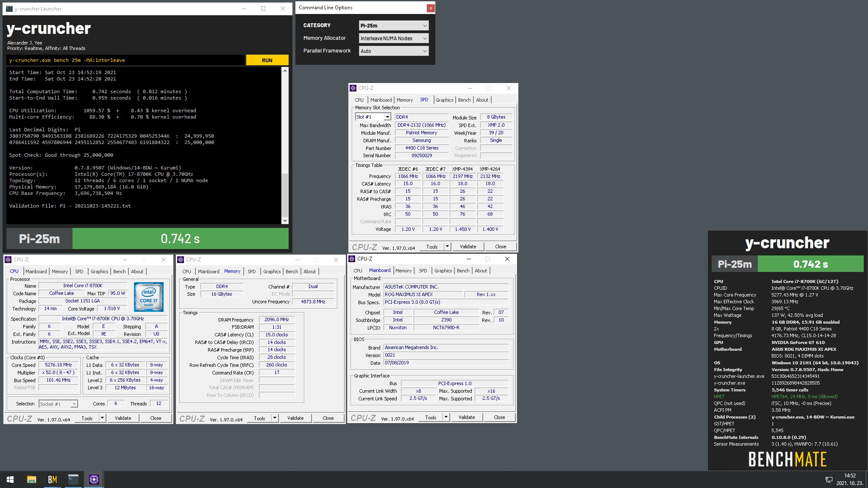
Task: Open BenchMate taskbar icon
Action: pyautogui.click(x=52, y=480)
